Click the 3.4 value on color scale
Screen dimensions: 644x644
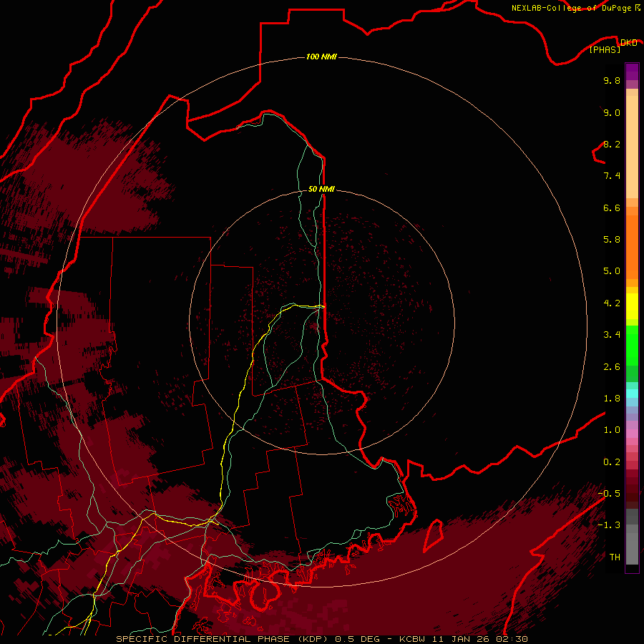click(x=612, y=335)
